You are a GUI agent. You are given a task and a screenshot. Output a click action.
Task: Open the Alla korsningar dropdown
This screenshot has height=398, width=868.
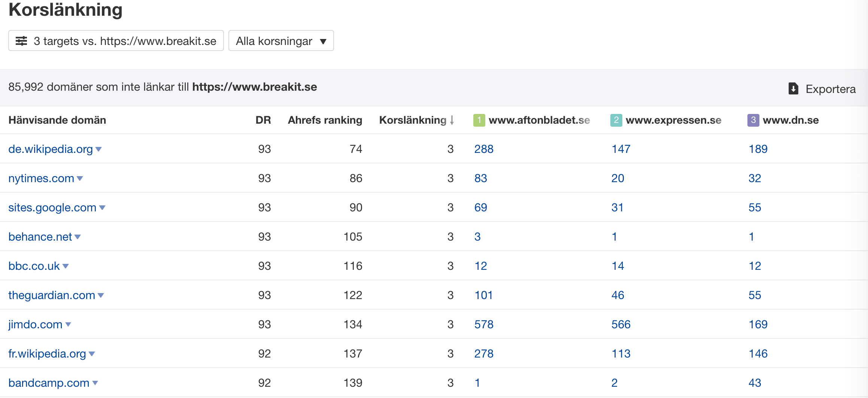281,41
